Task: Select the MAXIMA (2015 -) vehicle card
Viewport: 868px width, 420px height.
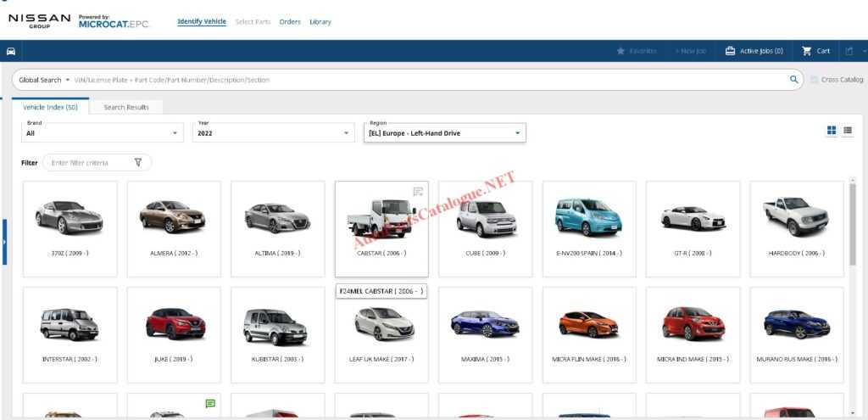Action: pyautogui.click(x=486, y=334)
